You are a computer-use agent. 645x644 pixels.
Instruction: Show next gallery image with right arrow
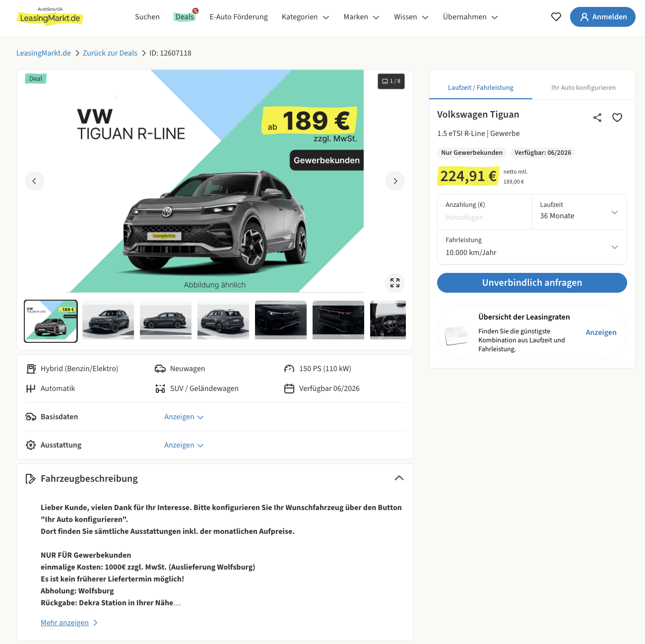(395, 181)
